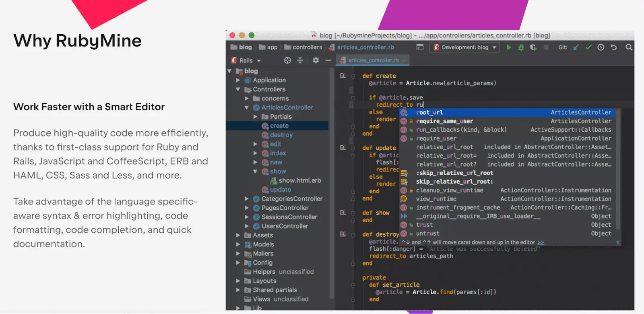
Task: Fold def create with gutter fold marker
Action: [353, 76]
